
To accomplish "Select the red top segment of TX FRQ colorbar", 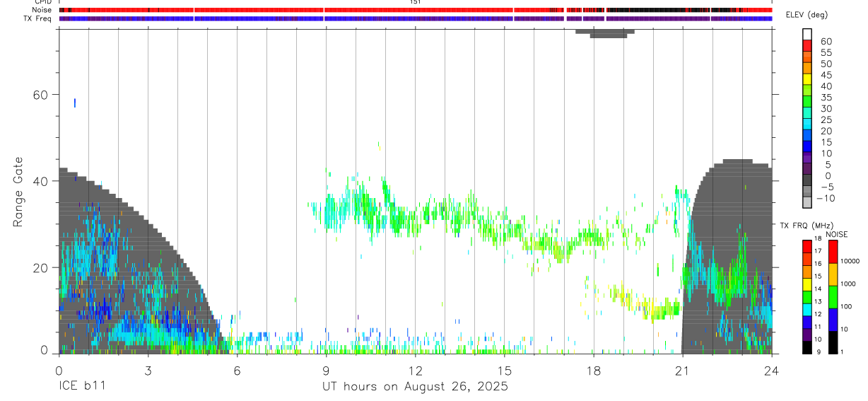I will (807, 247).
